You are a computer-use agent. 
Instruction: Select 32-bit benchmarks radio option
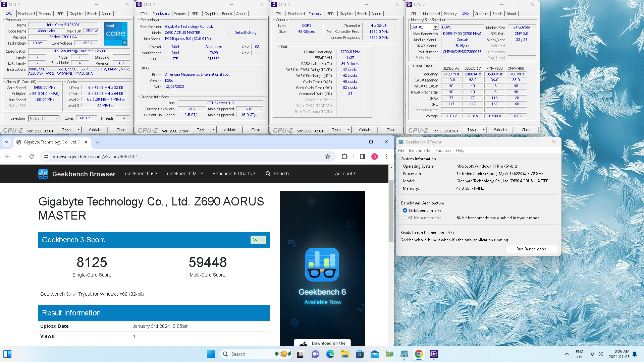[405, 210]
